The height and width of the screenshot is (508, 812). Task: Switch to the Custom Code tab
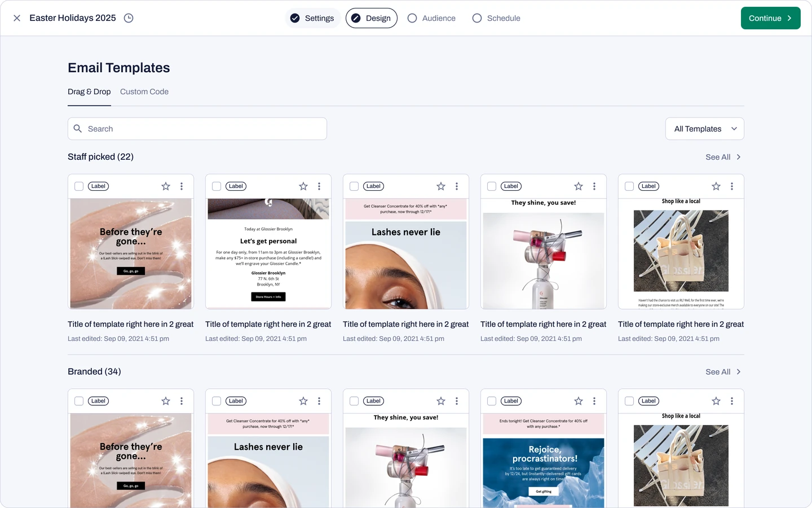(144, 91)
